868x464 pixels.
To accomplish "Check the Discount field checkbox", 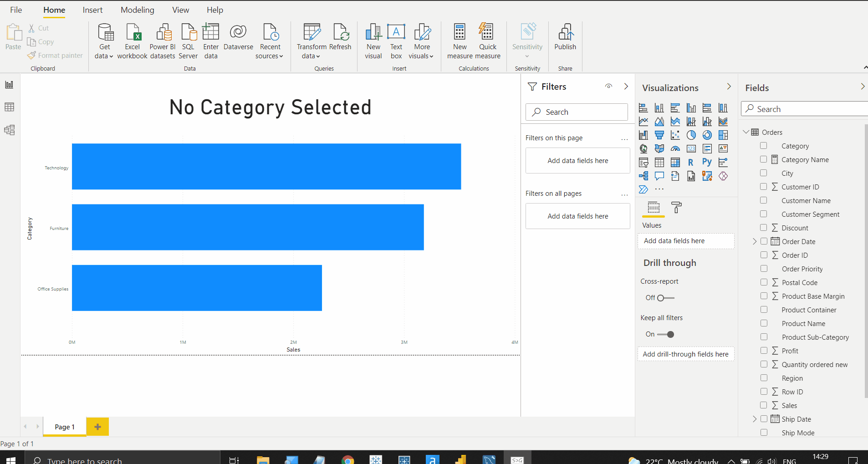I will [764, 228].
